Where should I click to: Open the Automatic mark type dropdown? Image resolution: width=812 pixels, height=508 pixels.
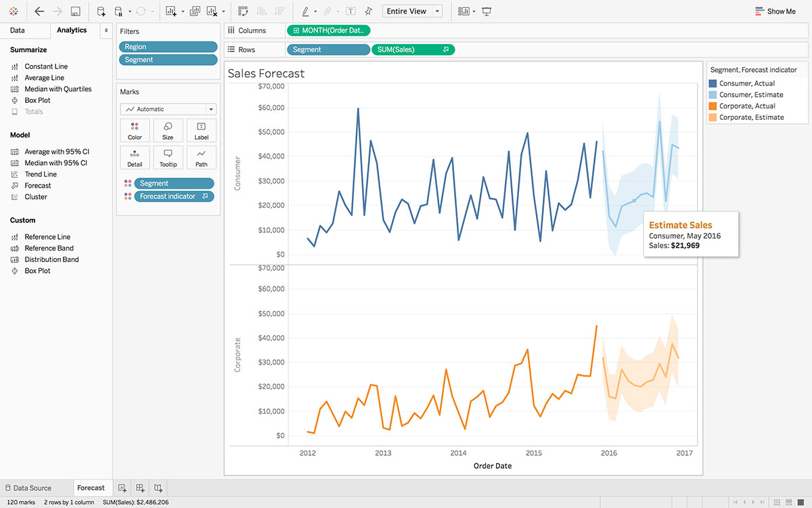168,109
